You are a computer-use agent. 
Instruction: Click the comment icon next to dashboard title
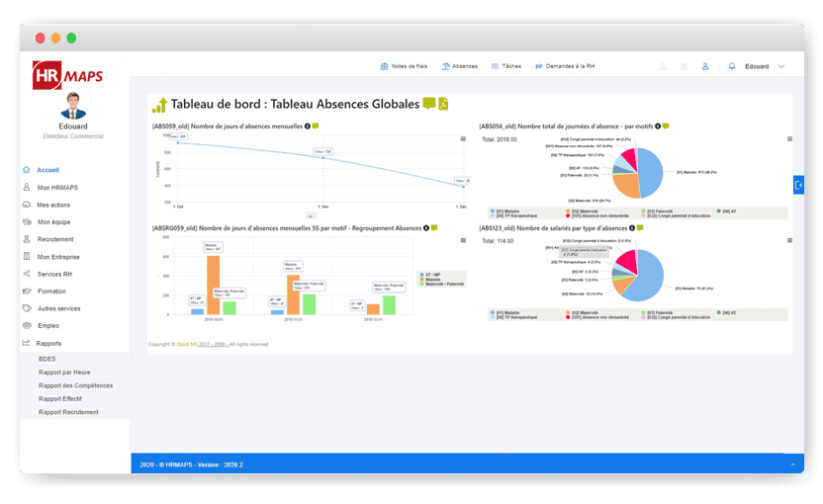coord(428,105)
